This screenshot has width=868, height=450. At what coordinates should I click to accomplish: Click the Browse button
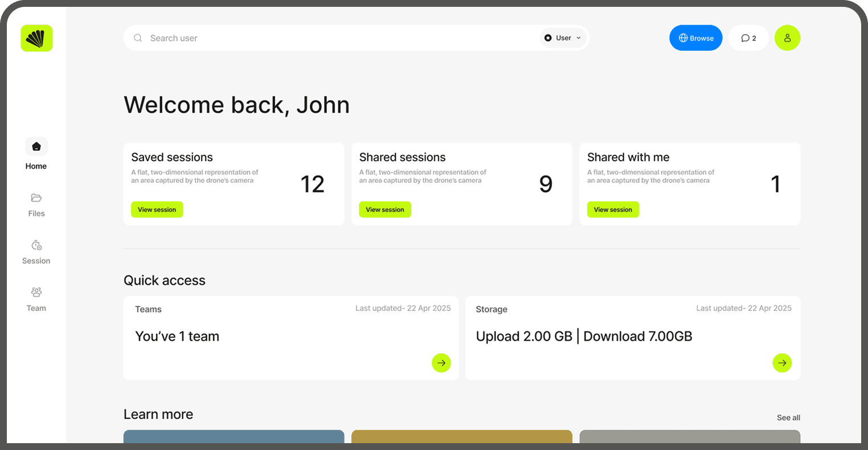pos(695,38)
